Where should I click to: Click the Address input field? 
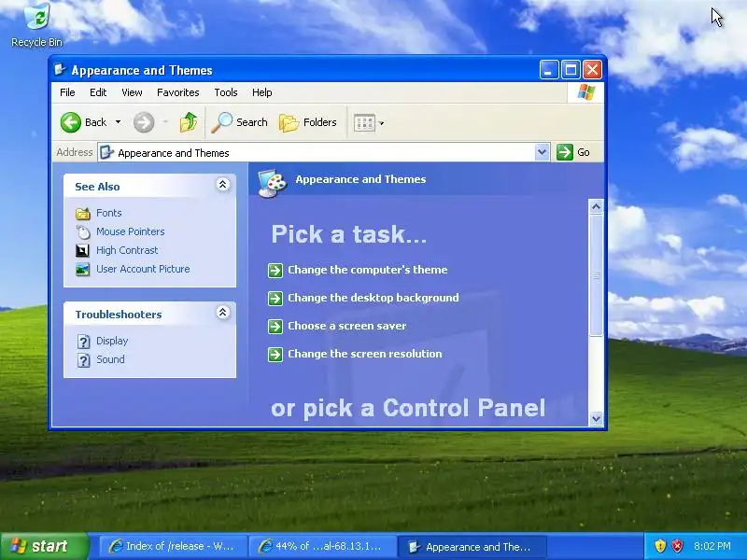coord(324,152)
